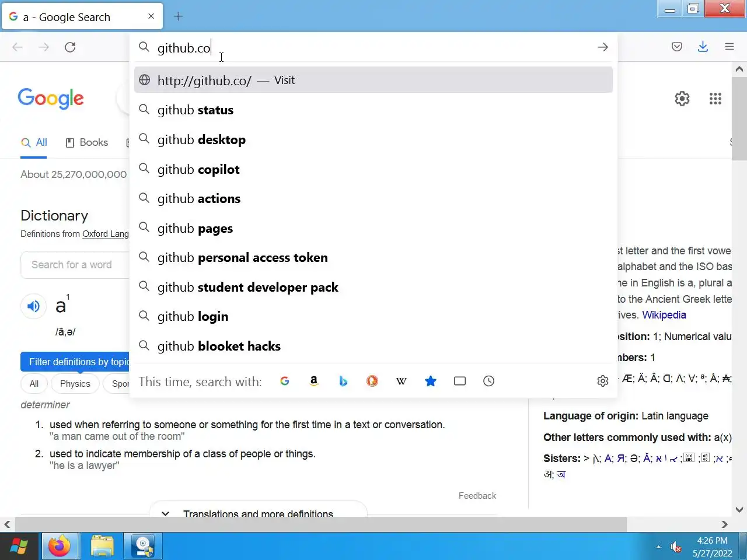The height and width of the screenshot is (560, 747).
Task: Select the 'github actions' suggestion
Action: click(x=373, y=198)
